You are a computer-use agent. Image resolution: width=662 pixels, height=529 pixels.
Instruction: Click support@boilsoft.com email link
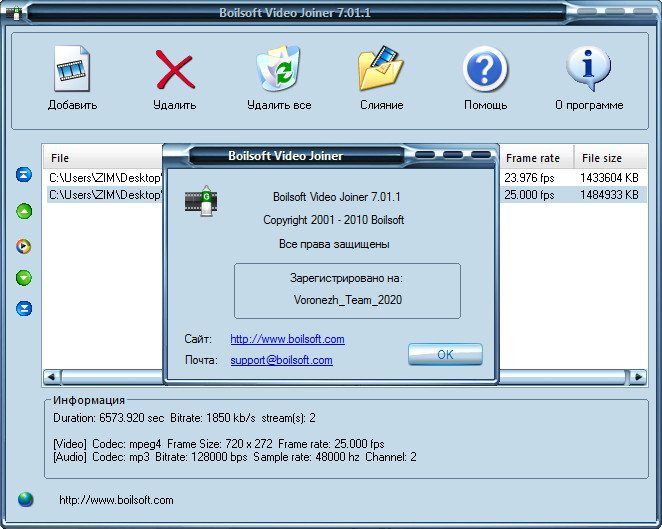[281, 360]
